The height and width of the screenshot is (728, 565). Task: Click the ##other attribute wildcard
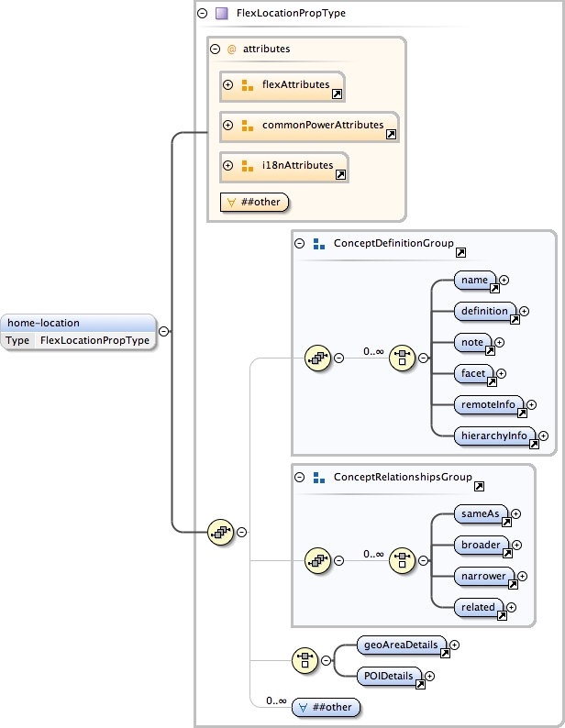254,202
